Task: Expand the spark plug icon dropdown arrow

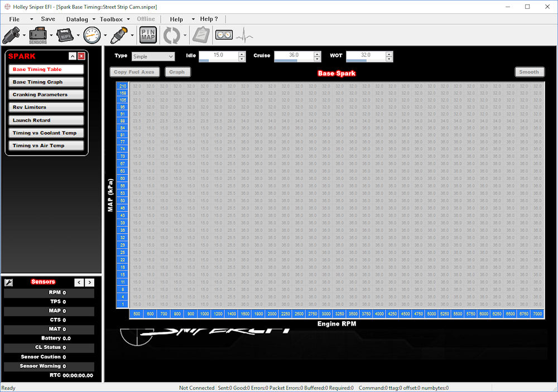Action: point(132,35)
